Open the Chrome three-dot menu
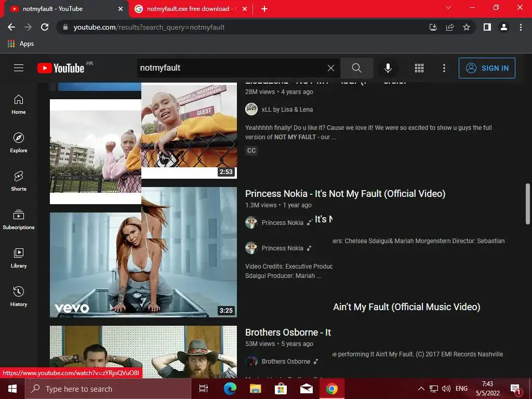The height and width of the screenshot is (399, 532). (x=521, y=27)
